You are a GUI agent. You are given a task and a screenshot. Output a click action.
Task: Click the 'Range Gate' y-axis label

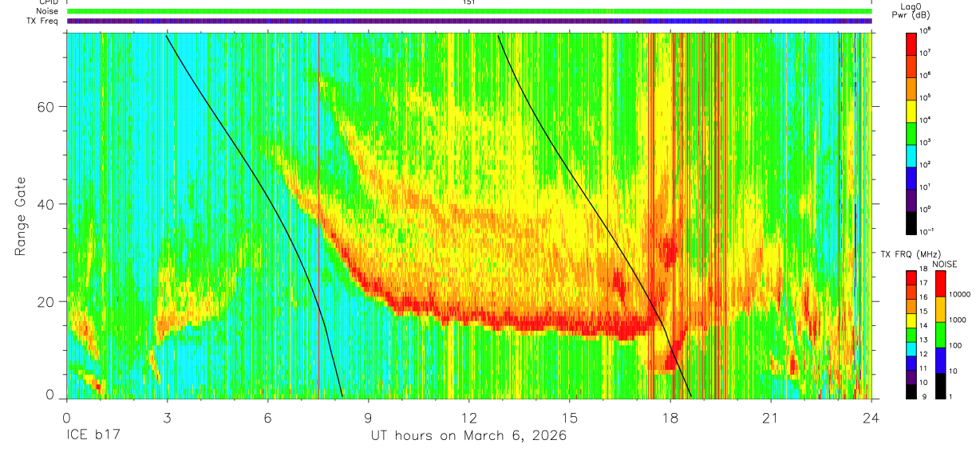20,217
